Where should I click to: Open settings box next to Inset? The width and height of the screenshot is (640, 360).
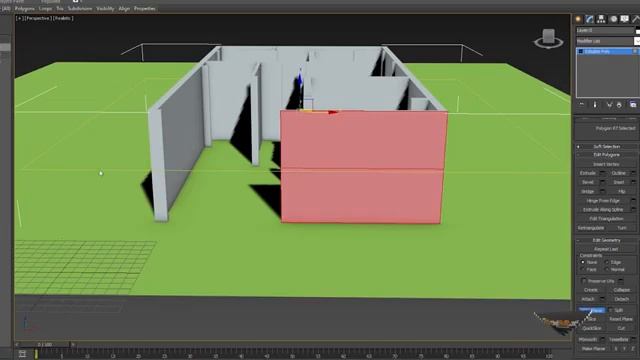pyautogui.click(x=633, y=182)
